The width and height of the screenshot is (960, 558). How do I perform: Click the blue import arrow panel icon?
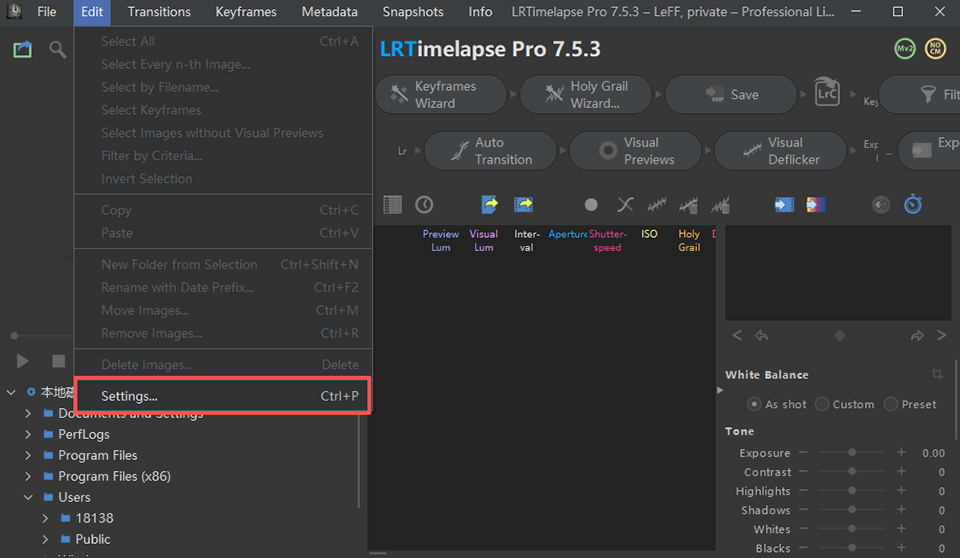tap(784, 205)
